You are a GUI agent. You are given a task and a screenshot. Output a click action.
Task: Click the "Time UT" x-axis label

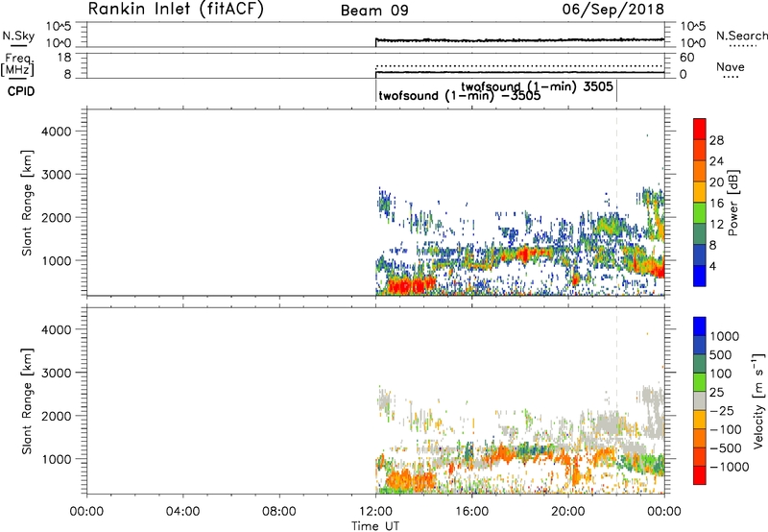click(x=375, y=526)
